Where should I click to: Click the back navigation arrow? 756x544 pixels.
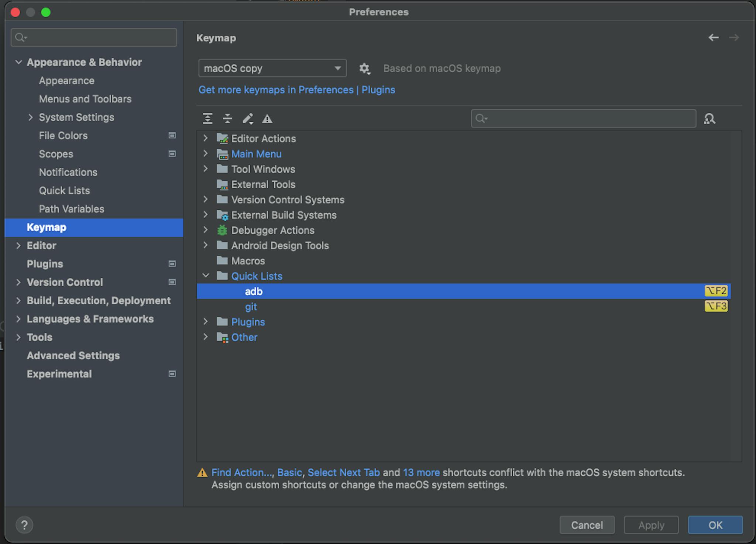(713, 37)
